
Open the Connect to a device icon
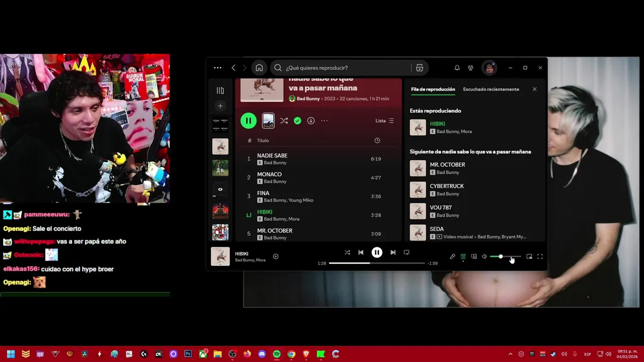pyautogui.click(x=474, y=256)
